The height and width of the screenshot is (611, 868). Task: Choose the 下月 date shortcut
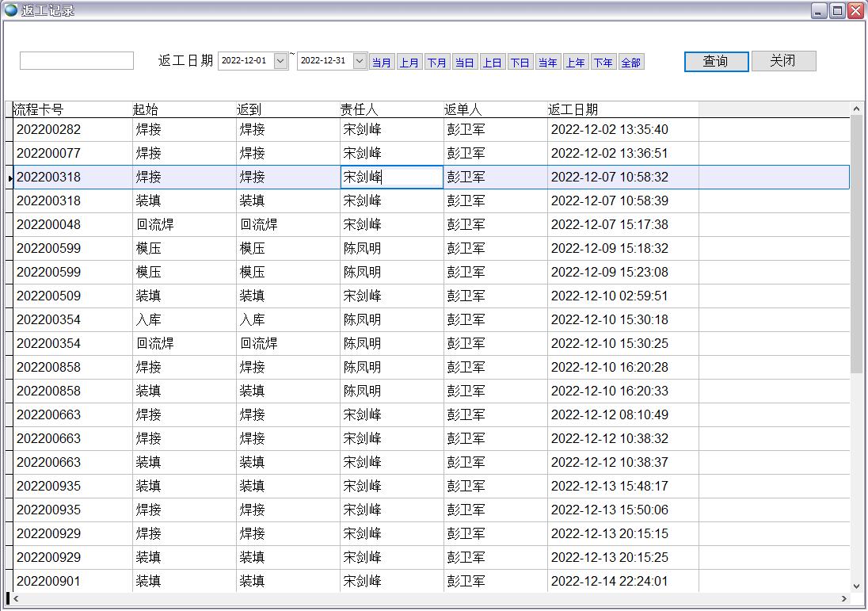coord(437,63)
